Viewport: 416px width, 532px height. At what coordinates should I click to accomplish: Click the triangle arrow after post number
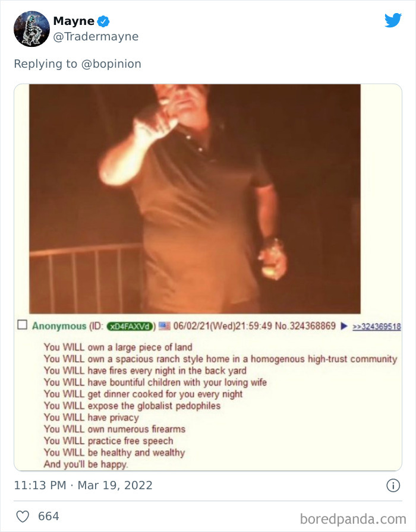pos(343,326)
